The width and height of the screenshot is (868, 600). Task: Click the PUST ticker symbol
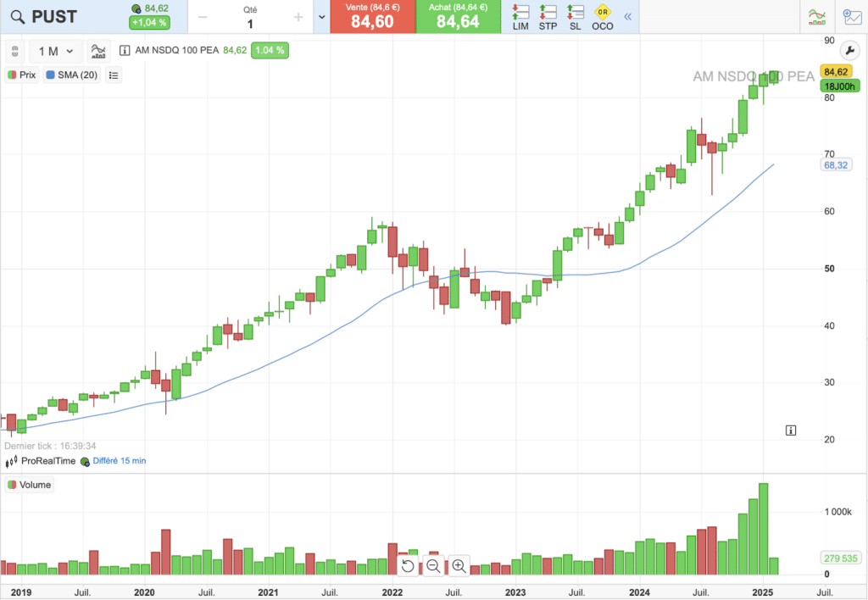click(54, 17)
